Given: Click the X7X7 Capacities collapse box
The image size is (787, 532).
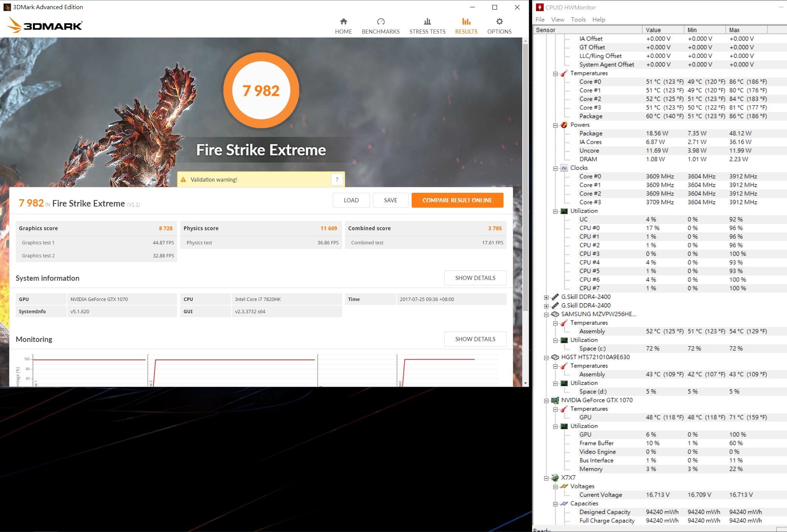Looking at the screenshot, I should click(x=555, y=504).
